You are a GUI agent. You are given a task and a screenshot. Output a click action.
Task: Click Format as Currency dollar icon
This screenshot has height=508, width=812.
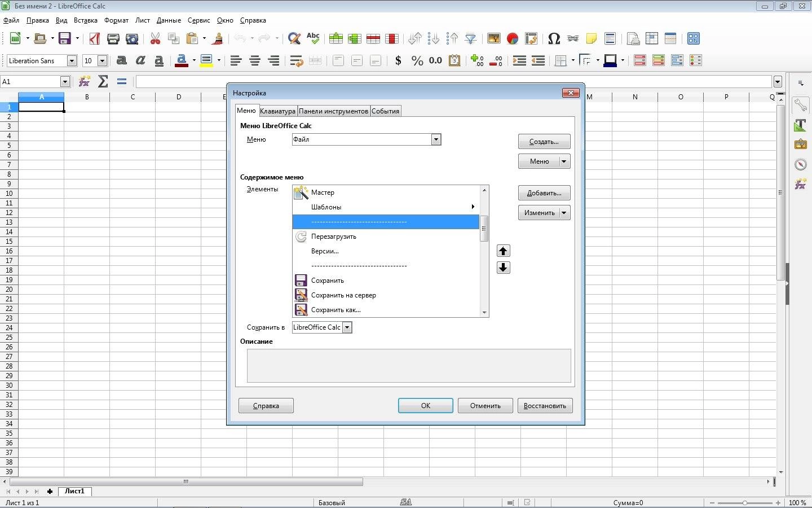point(398,60)
